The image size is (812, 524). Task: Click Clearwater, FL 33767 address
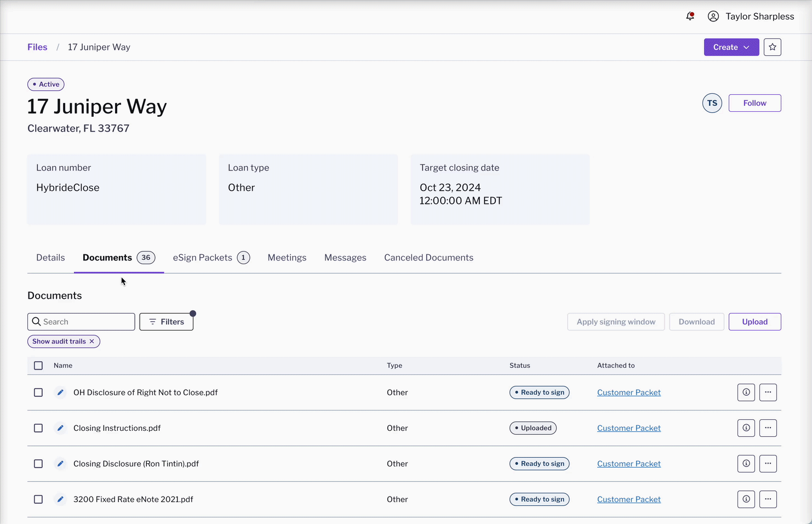(78, 128)
